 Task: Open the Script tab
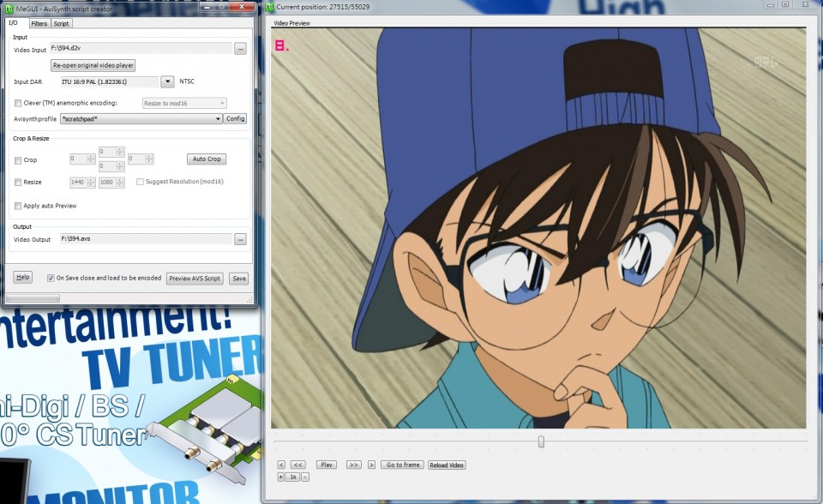click(61, 24)
